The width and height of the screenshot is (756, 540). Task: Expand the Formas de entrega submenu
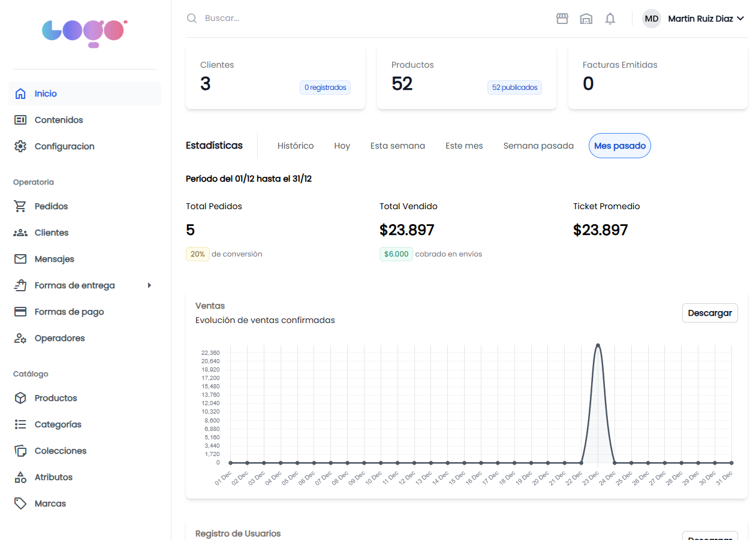pos(149,285)
